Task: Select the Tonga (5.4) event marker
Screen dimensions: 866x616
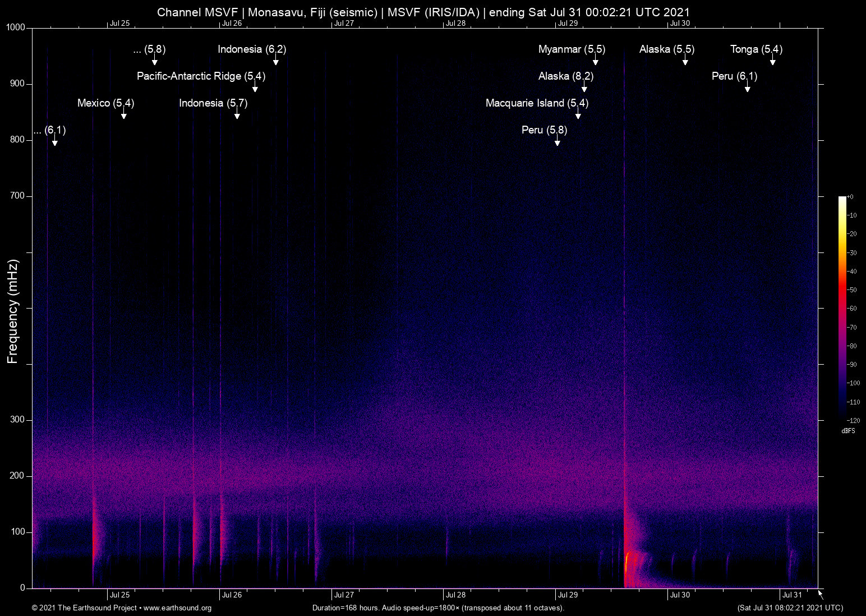Action: pyautogui.click(x=773, y=61)
